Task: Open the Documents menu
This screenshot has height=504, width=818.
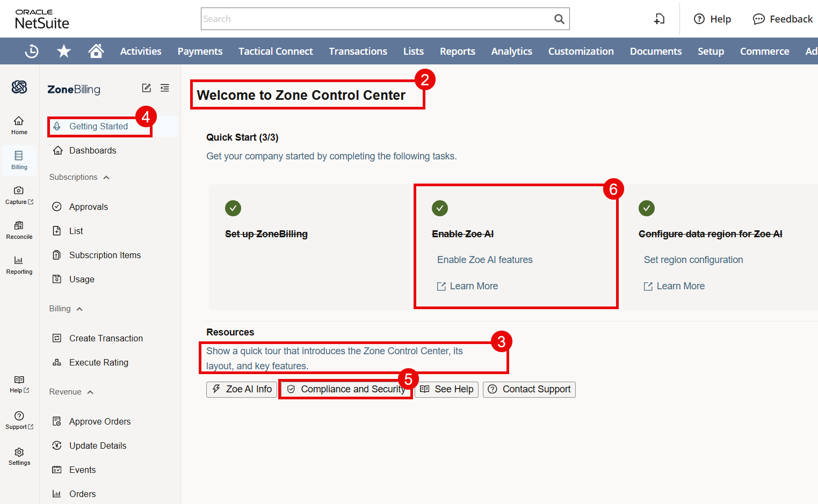Action: click(656, 51)
